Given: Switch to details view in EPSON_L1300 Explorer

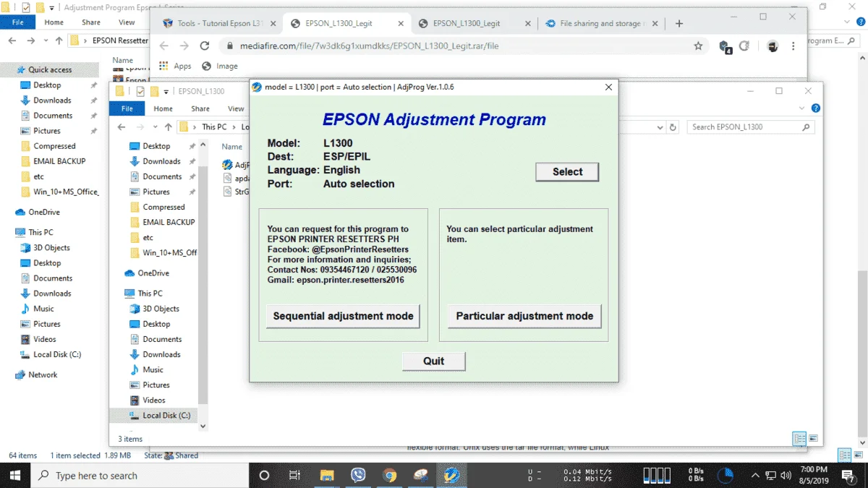Looking at the screenshot, I should click(799, 438).
